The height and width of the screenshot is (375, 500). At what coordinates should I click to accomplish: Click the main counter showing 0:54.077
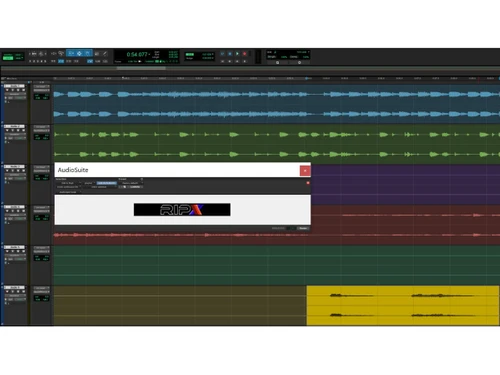[137, 54]
